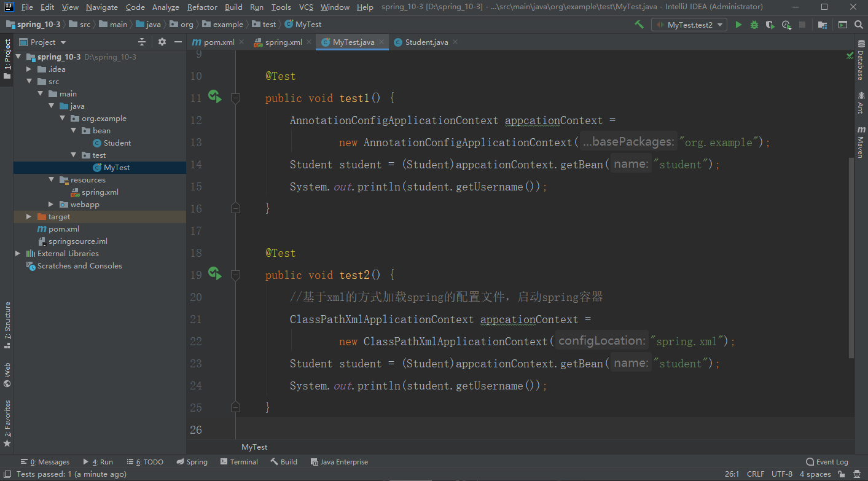Open the Event Log
Viewport: 868px width, 481px height.
[827, 462]
